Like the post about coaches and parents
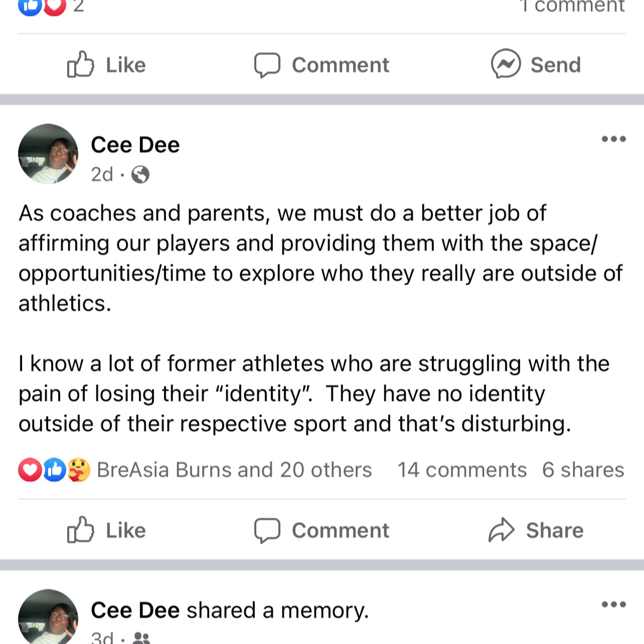The height and width of the screenshot is (644, 644). coord(107,530)
